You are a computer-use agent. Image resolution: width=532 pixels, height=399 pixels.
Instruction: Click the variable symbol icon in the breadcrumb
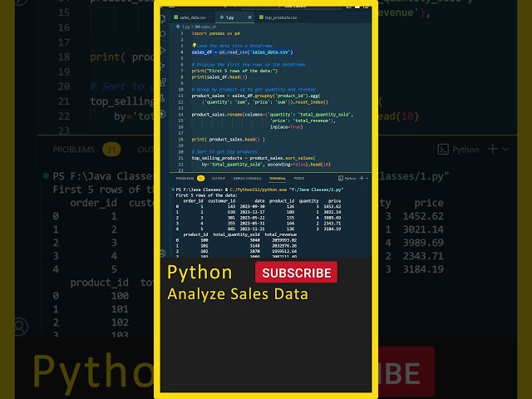(198, 27)
